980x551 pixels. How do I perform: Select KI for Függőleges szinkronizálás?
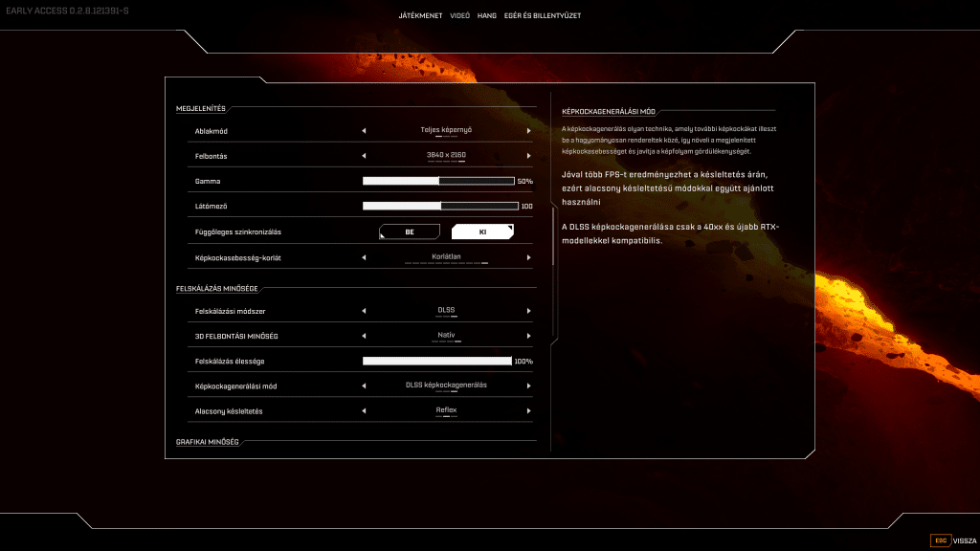coord(482,231)
